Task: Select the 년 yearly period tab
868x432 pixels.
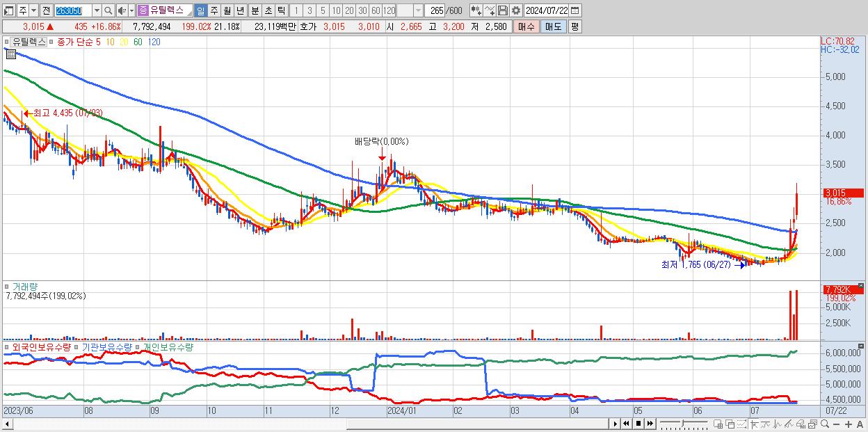Action: pyautogui.click(x=240, y=10)
